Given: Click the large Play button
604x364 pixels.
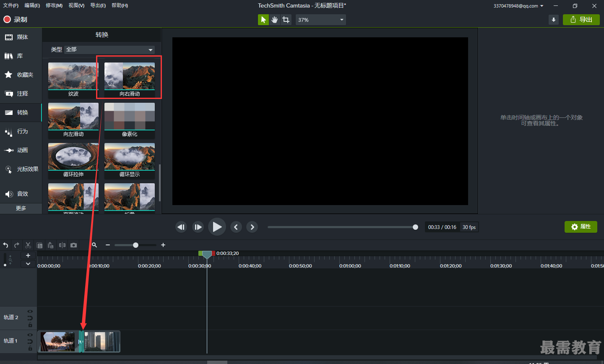Looking at the screenshot, I should tap(217, 227).
